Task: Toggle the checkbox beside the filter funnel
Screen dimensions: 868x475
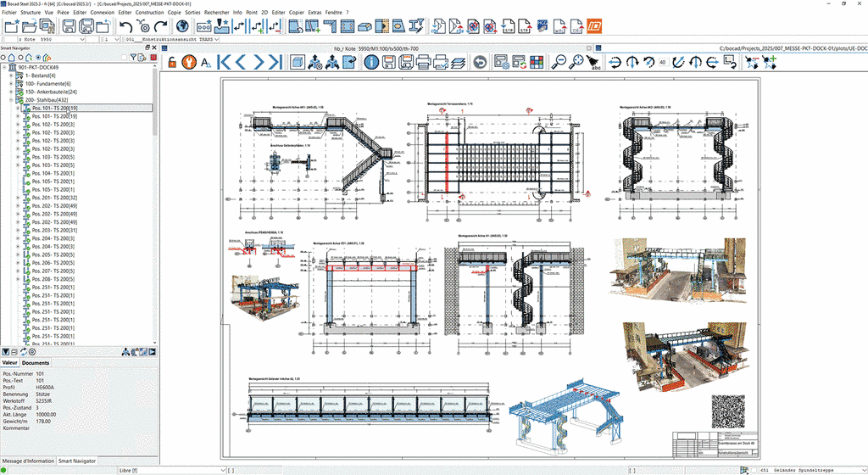Action: (x=125, y=57)
